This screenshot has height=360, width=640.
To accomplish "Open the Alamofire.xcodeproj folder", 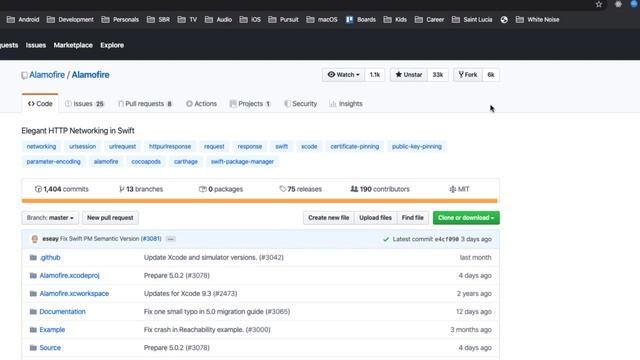I will (69, 276).
